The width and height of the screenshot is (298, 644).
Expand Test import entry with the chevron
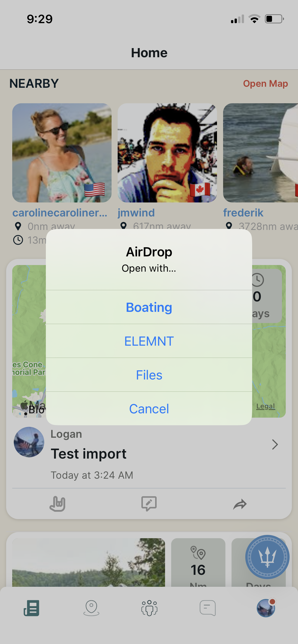[x=275, y=444]
